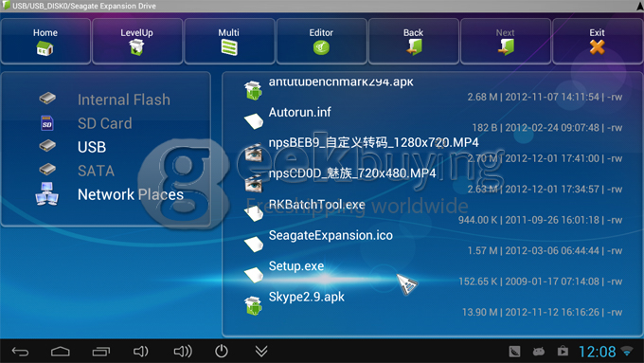Tap the volume down icon

pos(140,352)
